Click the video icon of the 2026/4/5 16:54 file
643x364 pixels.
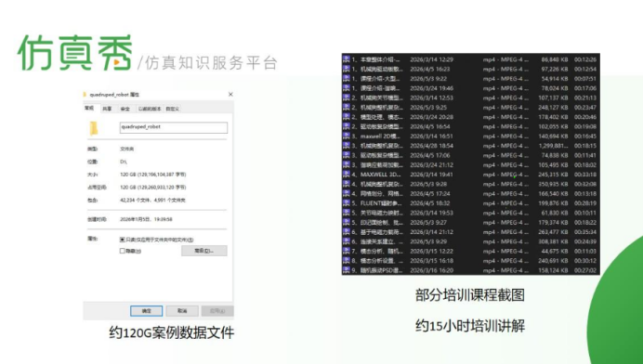[347, 126]
